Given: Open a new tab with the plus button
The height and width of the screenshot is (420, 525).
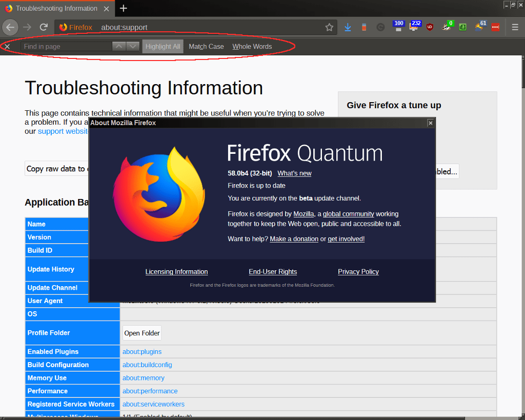Looking at the screenshot, I should (x=123, y=8).
